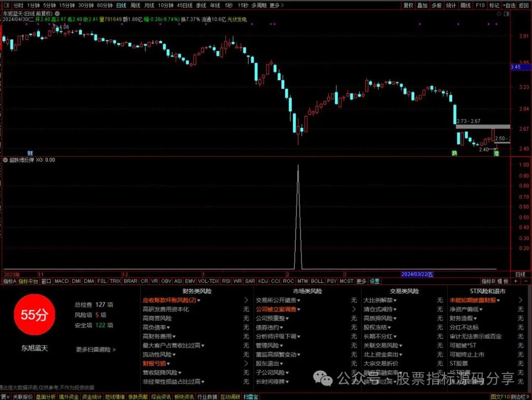This screenshot has height=400, width=532.
Task: Click the 返回 back button
Action: click(x=524, y=5)
